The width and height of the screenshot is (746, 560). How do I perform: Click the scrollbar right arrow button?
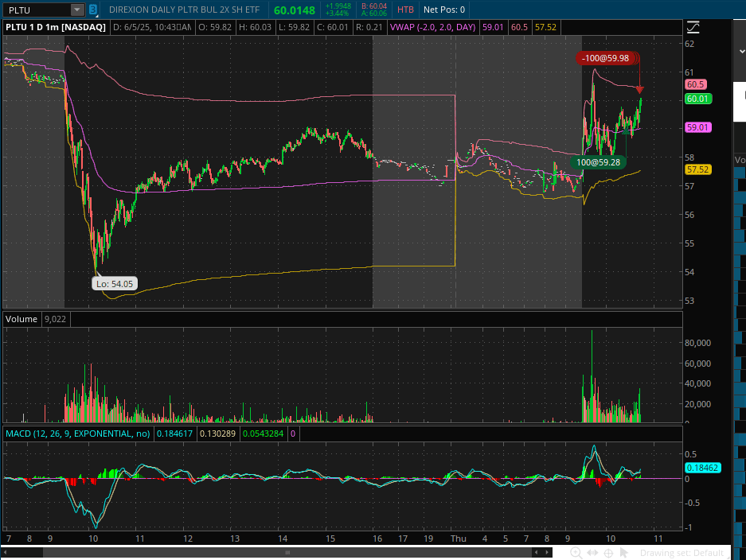(547, 552)
